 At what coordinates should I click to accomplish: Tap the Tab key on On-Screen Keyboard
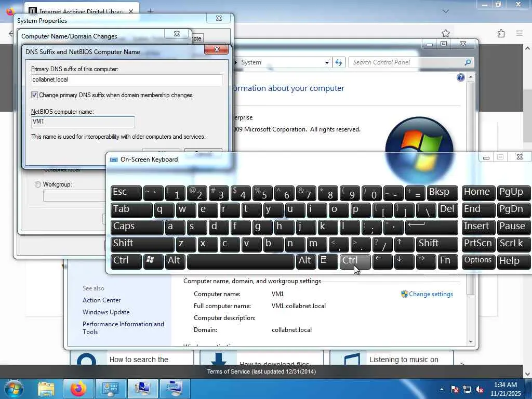tap(131, 210)
